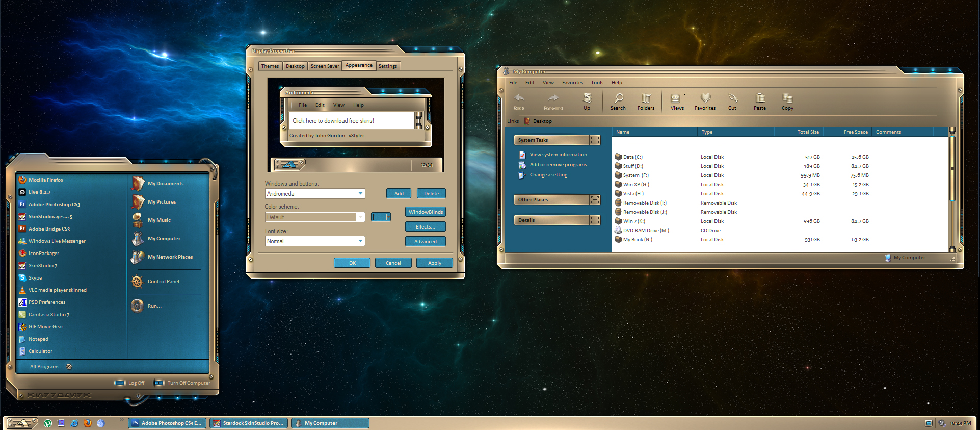Open the Favorites menu in My Computer
This screenshot has width=980, height=430.
573,82
